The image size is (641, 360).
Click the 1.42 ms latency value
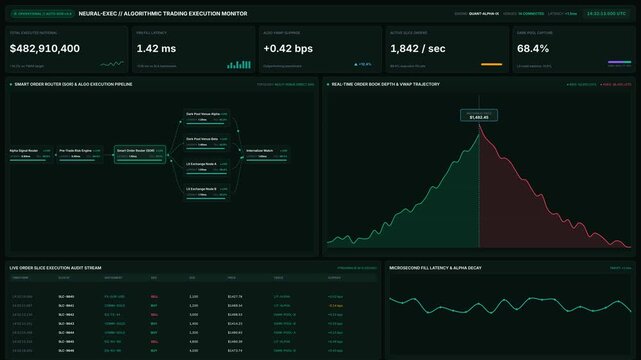pyautogui.click(x=156, y=49)
